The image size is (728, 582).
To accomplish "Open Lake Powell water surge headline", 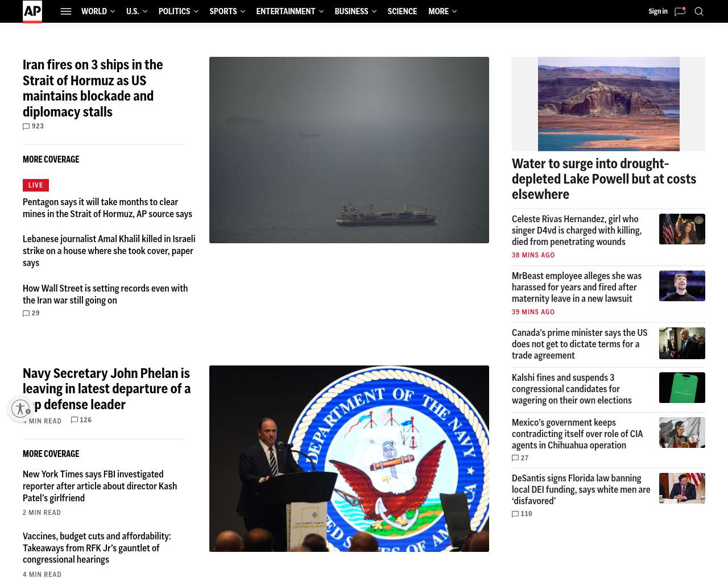I will point(604,179).
